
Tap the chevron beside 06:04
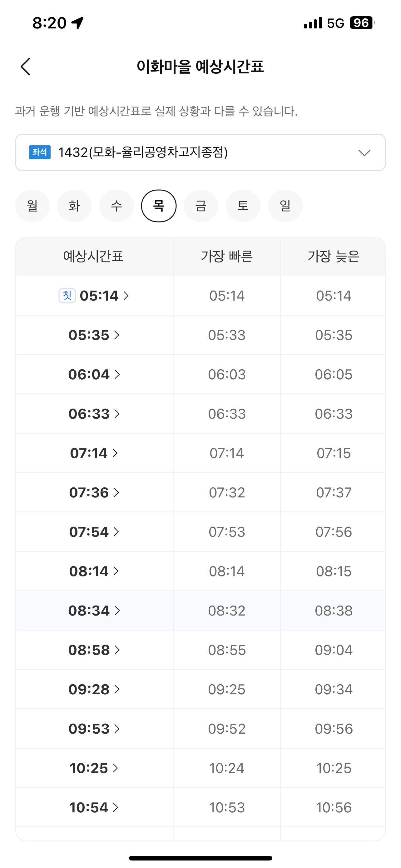(x=117, y=374)
